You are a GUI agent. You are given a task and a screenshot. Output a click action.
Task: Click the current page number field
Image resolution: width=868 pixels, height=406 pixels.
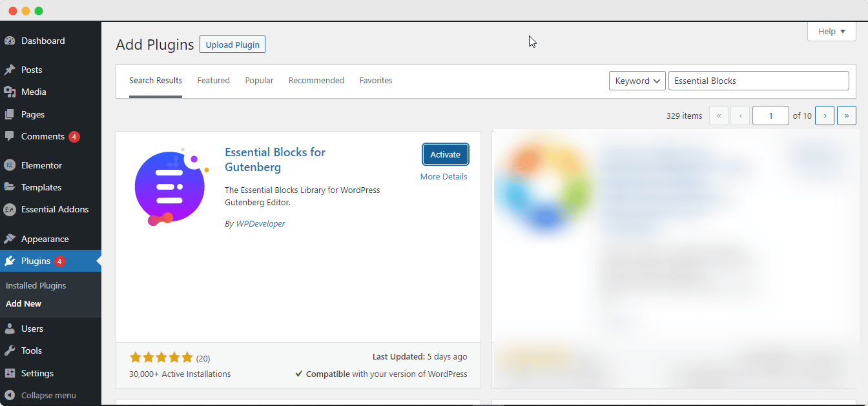(770, 116)
